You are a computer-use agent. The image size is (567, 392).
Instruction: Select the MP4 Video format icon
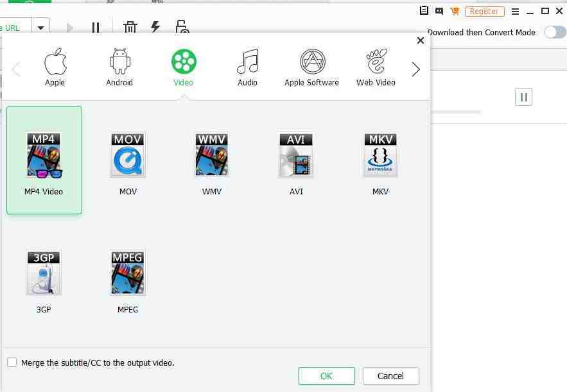coord(44,155)
